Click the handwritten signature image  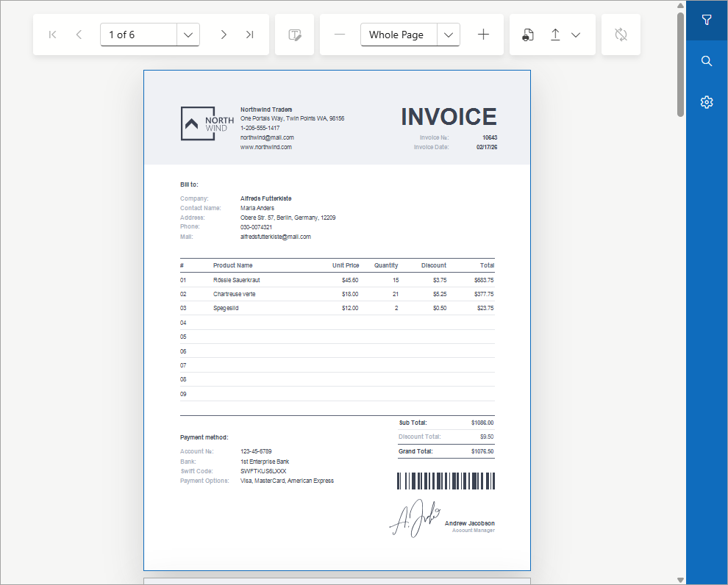415,519
